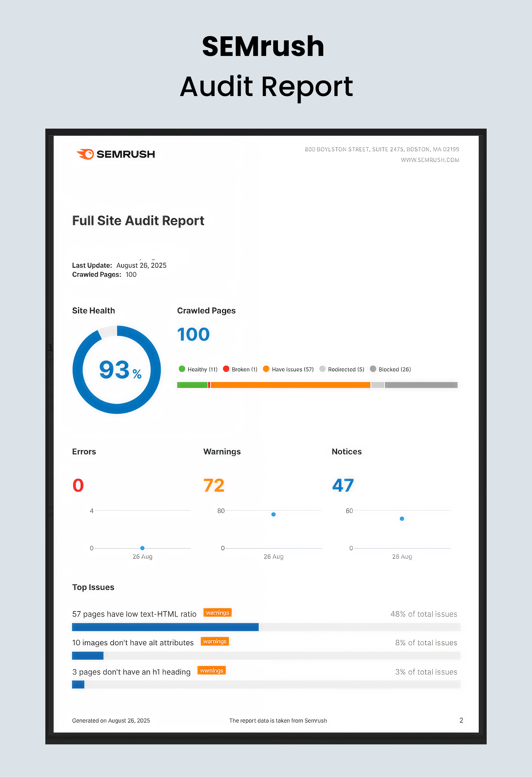This screenshot has height=777, width=532.
Task: Click the Warnings data point on chart
Action: pyautogui.click(x=273, y=514)
